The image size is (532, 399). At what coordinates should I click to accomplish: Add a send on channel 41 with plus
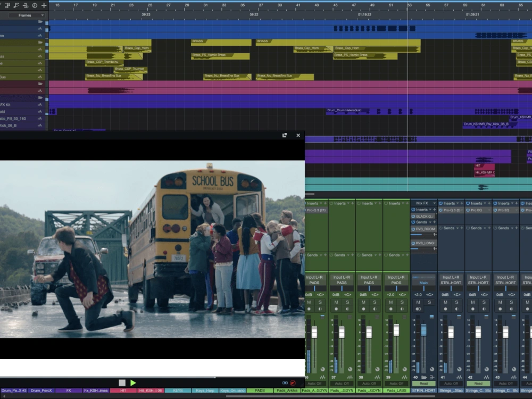[462, 228]
